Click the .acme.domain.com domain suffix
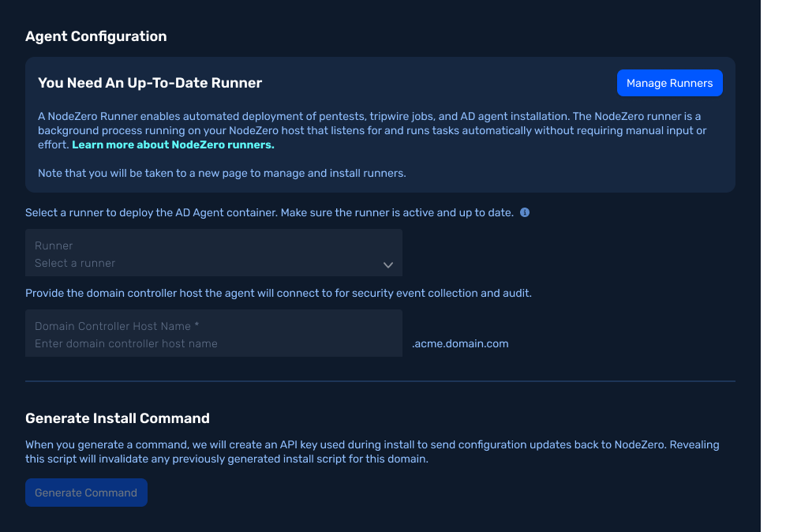The height and width of the screenshot is (532, 786). [460, 344]
